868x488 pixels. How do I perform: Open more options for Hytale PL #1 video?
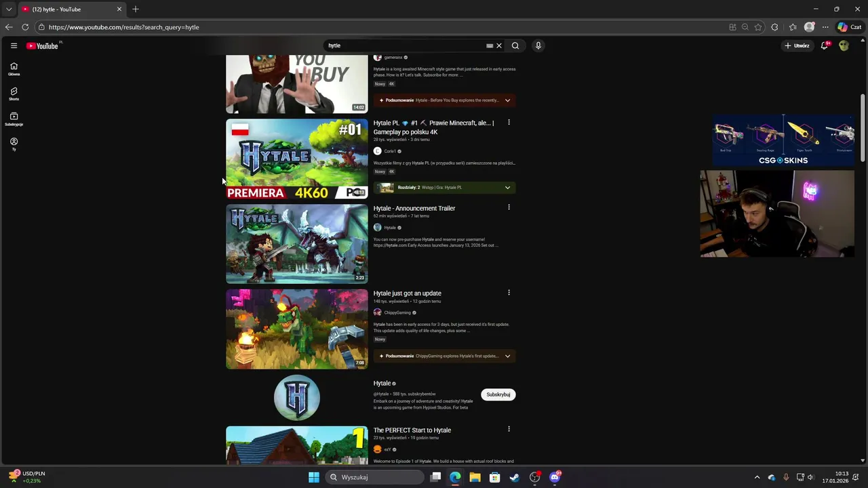509,123
